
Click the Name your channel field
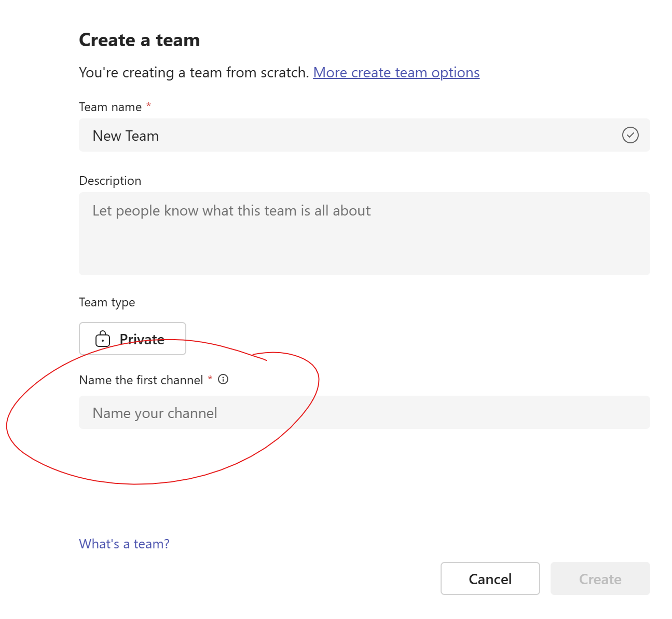coord(364,413)
